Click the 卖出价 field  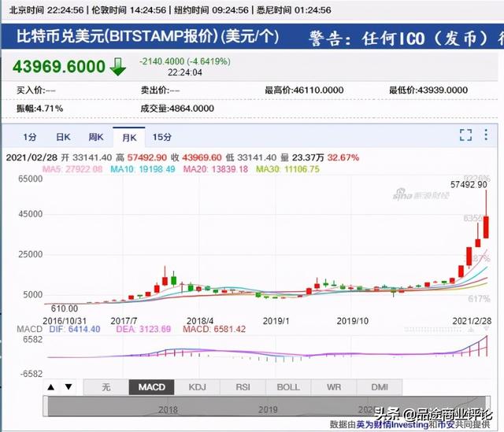point(160,90)
